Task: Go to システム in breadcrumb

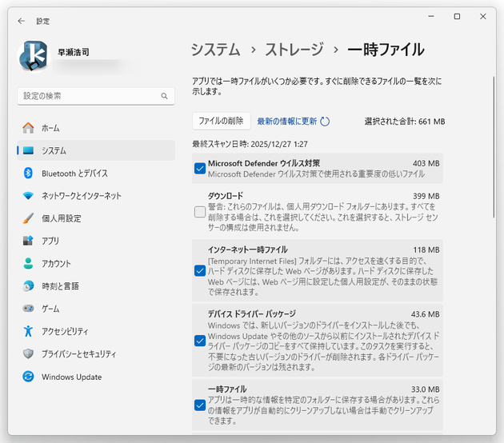Action: click(216, 50)
